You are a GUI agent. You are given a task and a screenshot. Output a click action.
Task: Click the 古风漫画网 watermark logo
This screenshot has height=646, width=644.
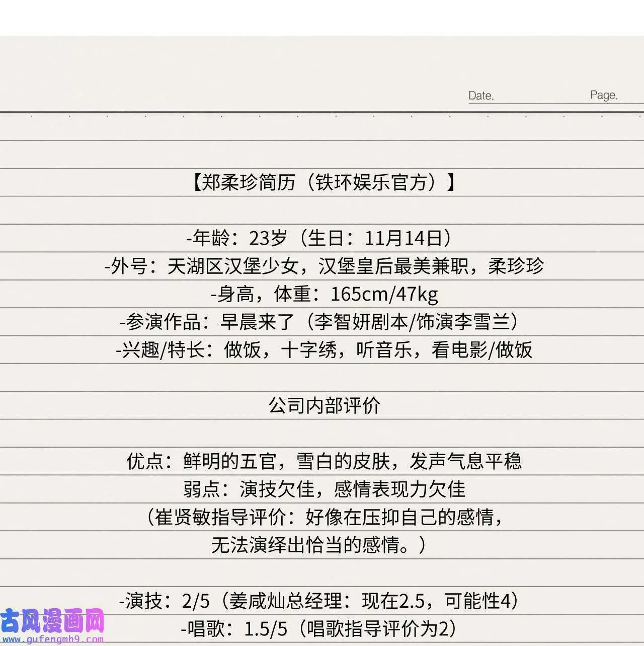tap(52, 621)
